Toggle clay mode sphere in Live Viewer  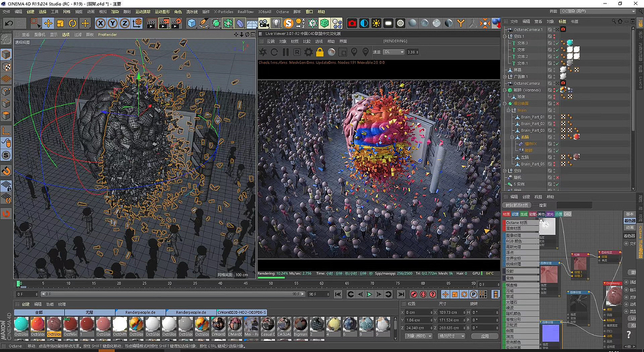(331, 52)
